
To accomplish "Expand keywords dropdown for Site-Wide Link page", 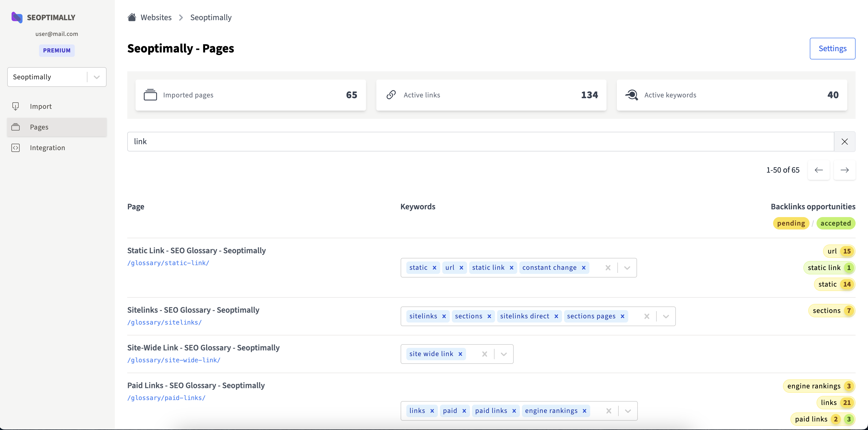I will pyautogui.click(x=504, y=354).
